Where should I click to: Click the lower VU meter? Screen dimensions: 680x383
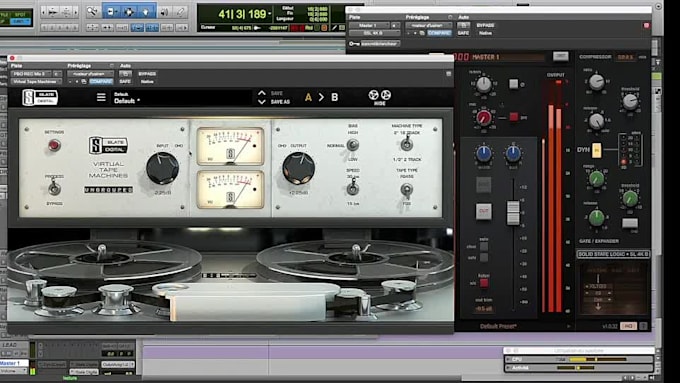pos(230,189)
